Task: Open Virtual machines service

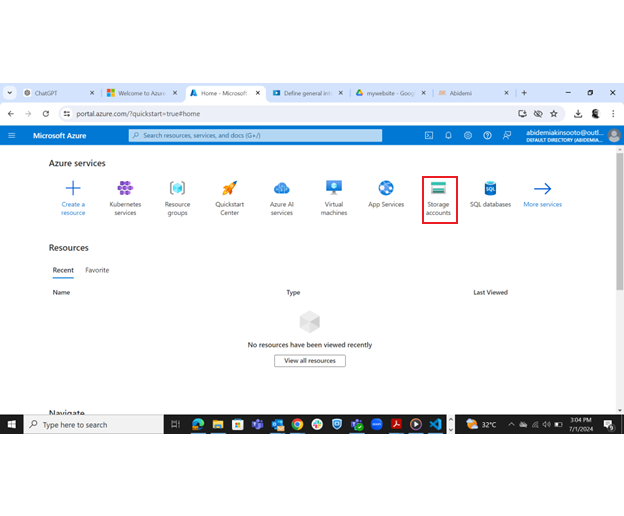Action: [333, 198]
